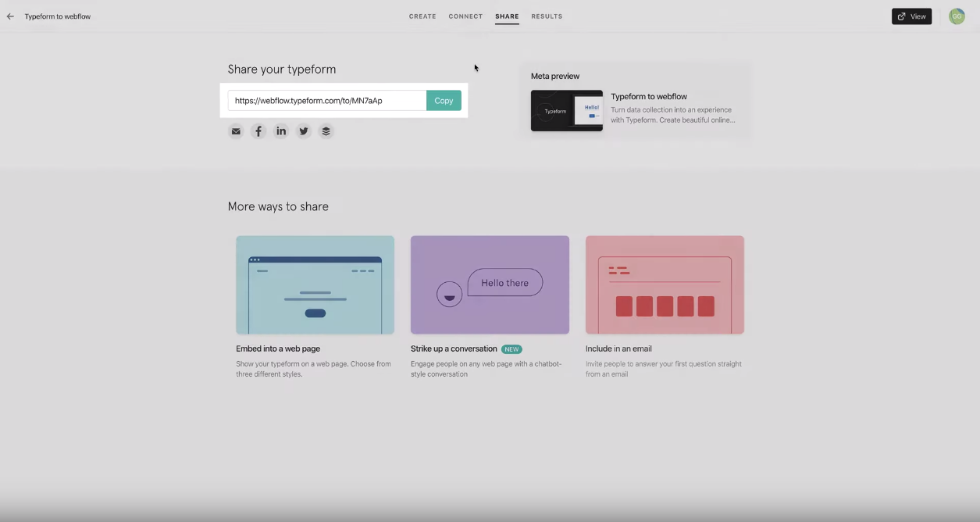The height and width of the screenshot is (522, 980).
Task: Click the Meta preview thumbnail image
Action: (567, 111)
